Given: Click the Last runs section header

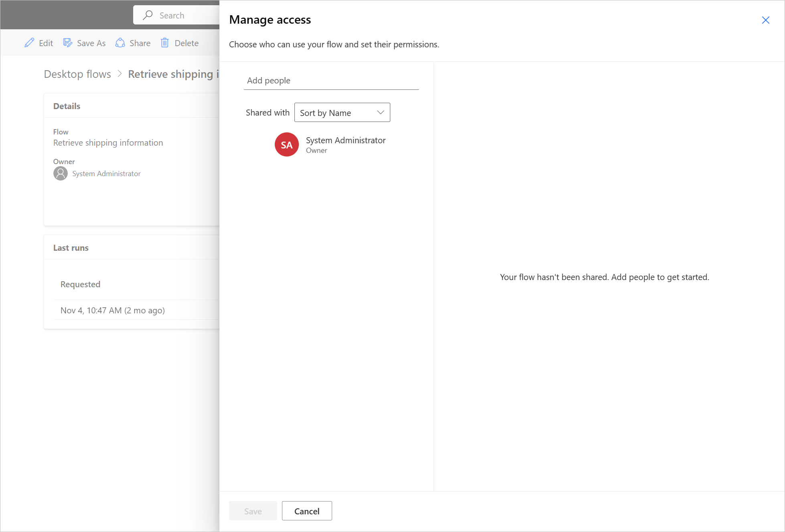Looking at the screenshot, I should [71, 248].
